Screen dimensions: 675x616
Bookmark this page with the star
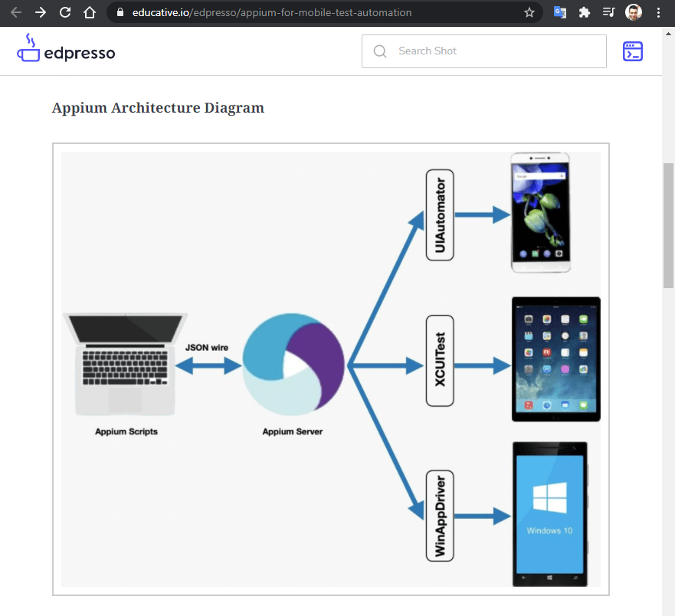(x=529, y=12)
